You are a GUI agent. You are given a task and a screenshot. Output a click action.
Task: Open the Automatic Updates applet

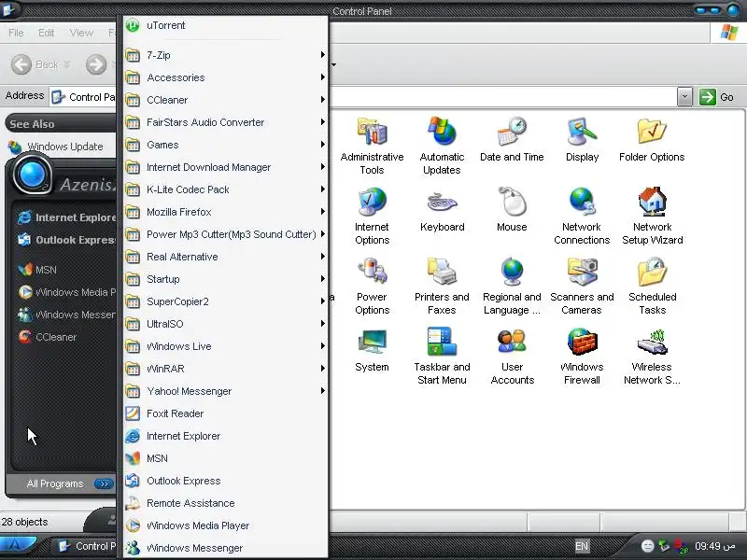pos(442,146)
